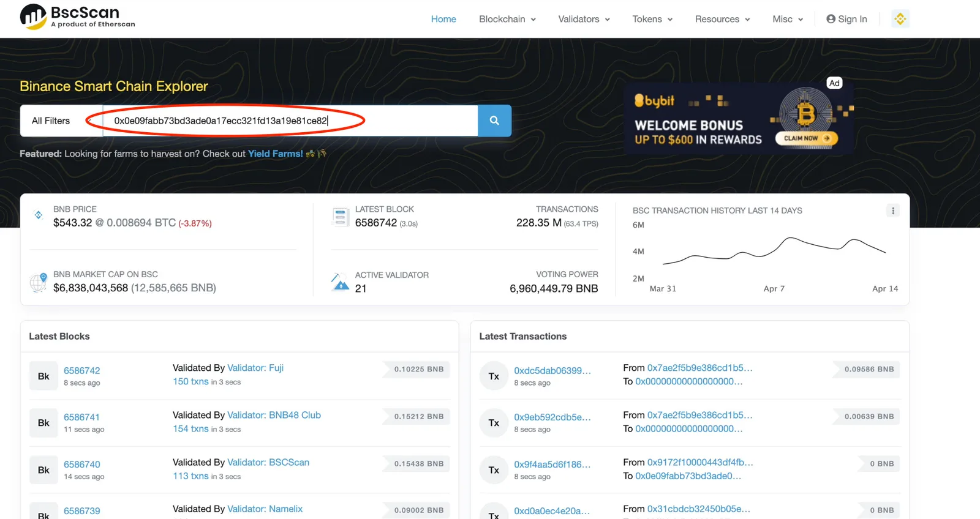The image size is (980, 519).
Task: Open the Bybit welcome bonus ad
Action: point(739,118)
